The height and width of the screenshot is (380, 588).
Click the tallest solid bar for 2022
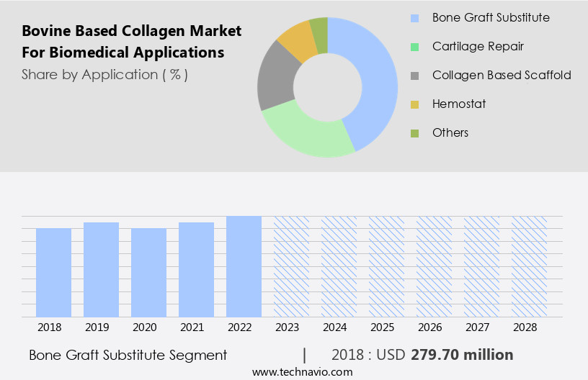point(244,266)
